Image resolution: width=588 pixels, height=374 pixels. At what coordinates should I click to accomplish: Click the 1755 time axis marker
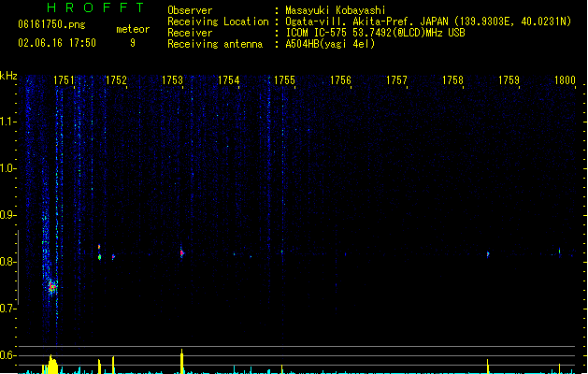284,80
